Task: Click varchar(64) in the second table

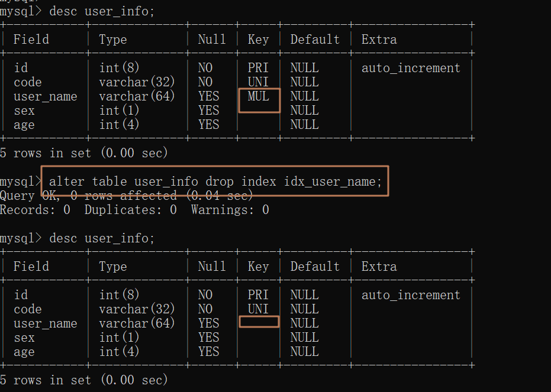Action: 137,323
